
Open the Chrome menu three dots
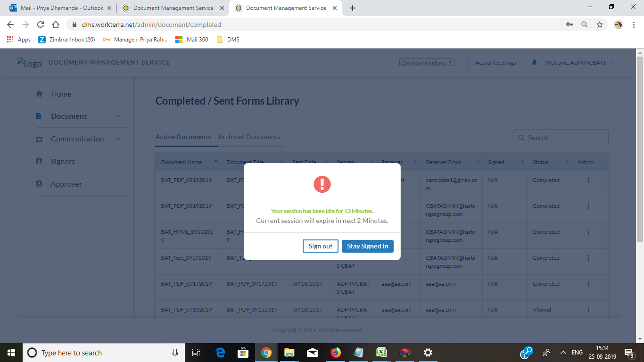tap(634, 25)
